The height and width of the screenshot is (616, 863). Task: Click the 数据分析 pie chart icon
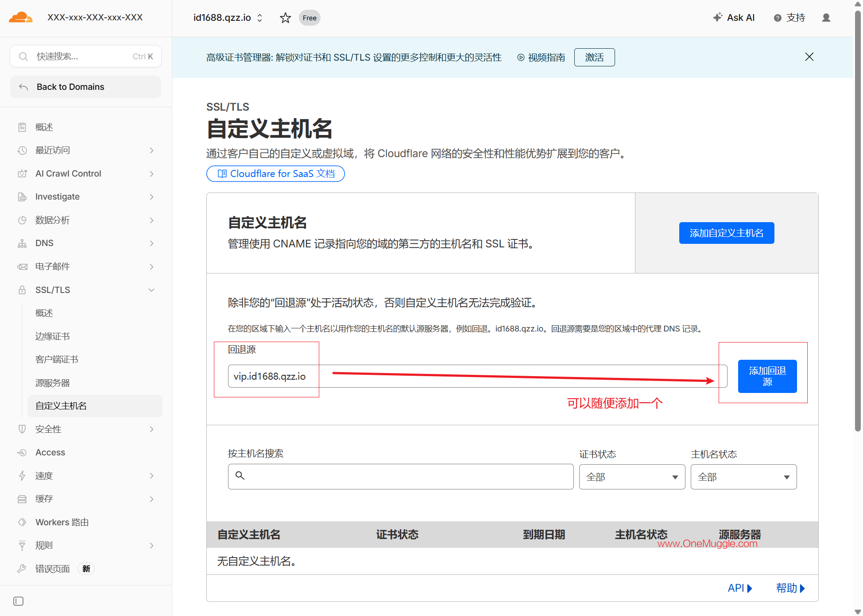[x=22, y=220]
